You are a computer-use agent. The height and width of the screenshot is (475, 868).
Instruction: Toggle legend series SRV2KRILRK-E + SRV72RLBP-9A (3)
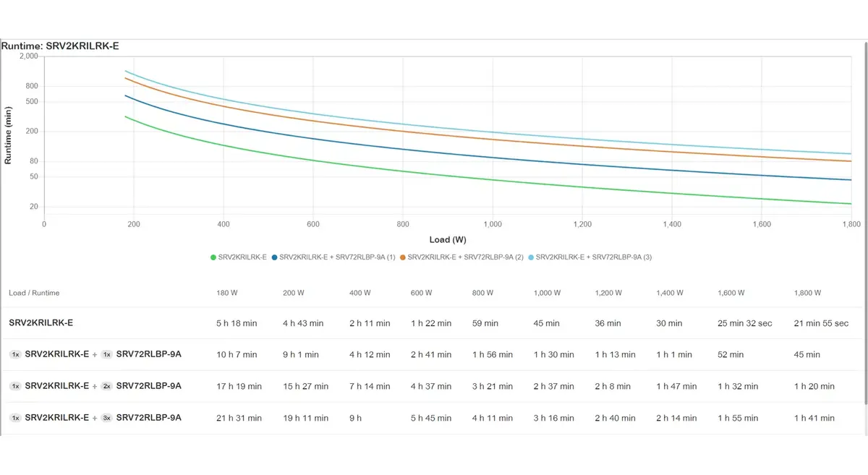pos(590,257)
